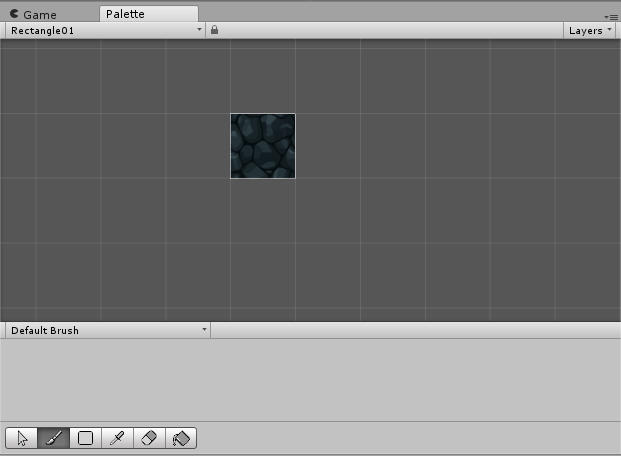Open the panel options menu icon
Image resolution: width=621 pixels, height=456 pixels.
pos(611,17)
